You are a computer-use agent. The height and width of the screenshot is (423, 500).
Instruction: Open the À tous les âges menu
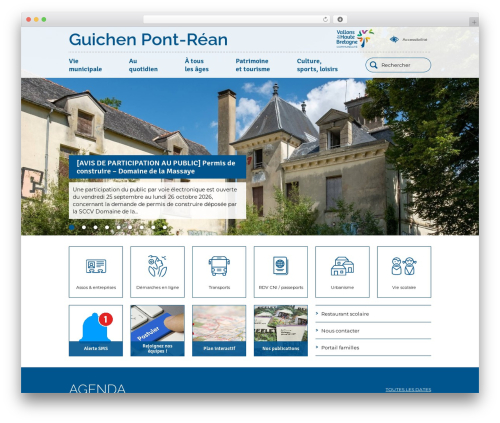coord(197,65)
